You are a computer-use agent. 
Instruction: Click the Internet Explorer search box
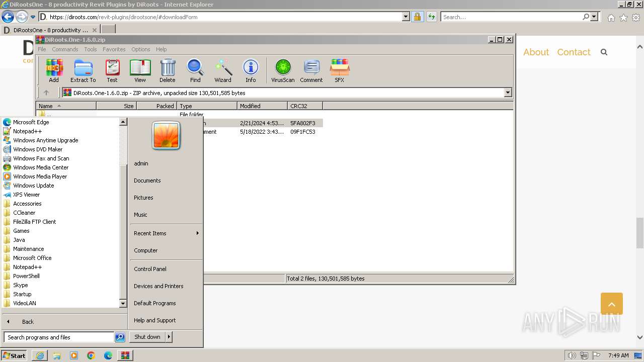tap(512, 17)
